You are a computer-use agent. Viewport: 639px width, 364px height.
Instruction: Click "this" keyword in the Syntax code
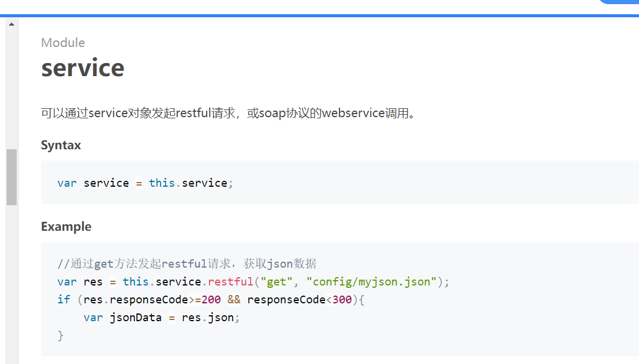(x=161, y=183)
